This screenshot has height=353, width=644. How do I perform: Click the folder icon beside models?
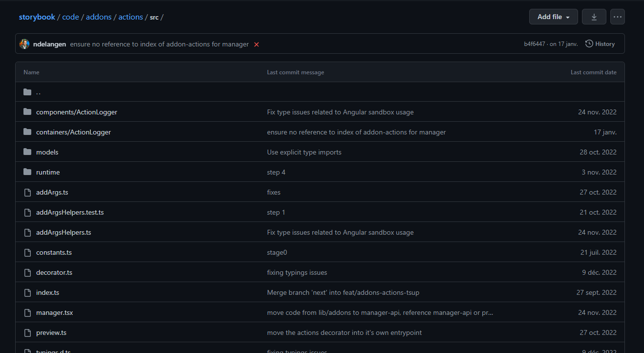tap(27, 152)
